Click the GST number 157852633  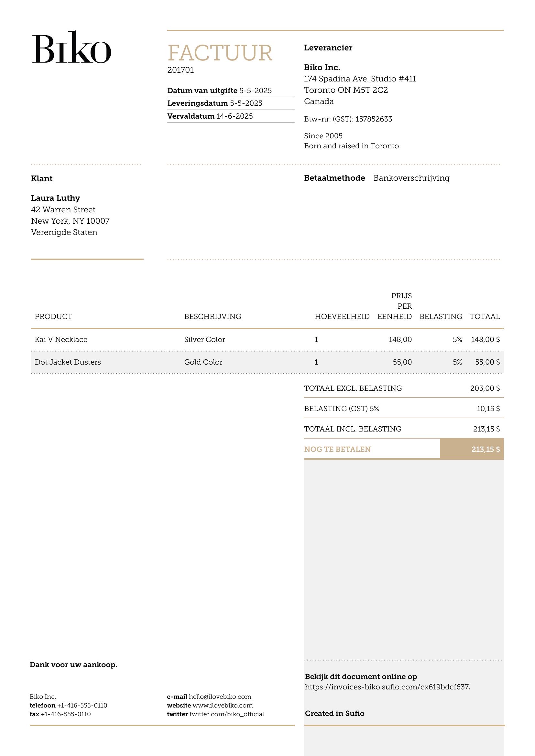(x=374, y=119)
